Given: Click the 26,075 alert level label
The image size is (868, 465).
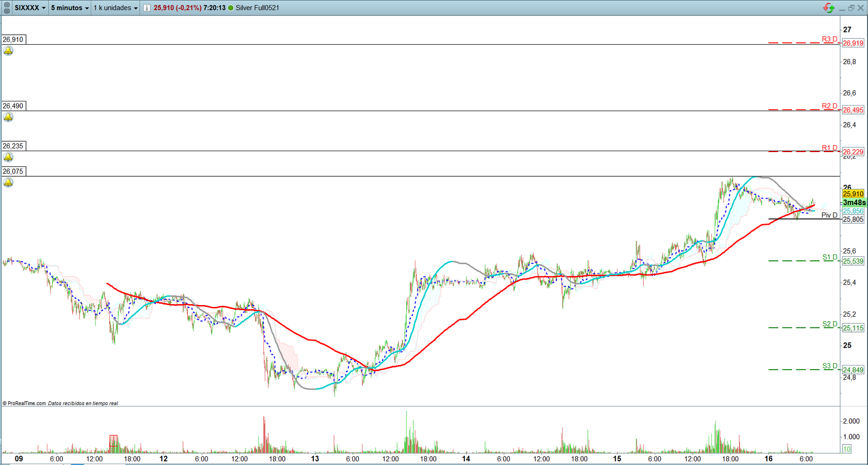Looking at the screenshot, I should (13, 171).
